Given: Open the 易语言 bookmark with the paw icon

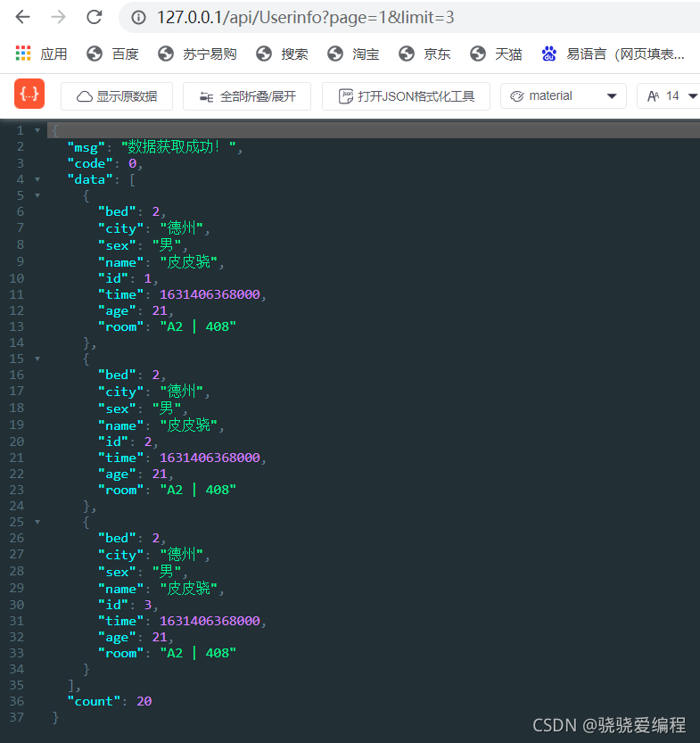Looking at the screenshot, I should tap(613, 54).
